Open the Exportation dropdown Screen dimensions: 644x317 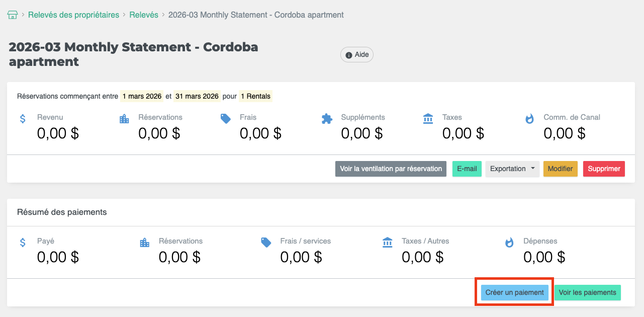(512, 169)
